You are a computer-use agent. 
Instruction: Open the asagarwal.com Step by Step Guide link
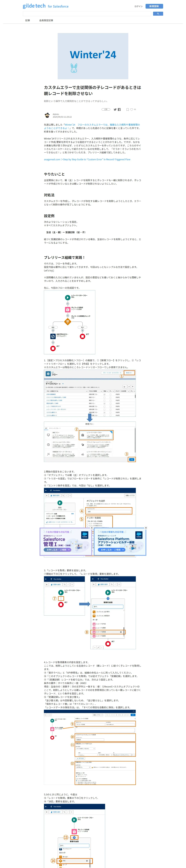(x=87, y=159)
